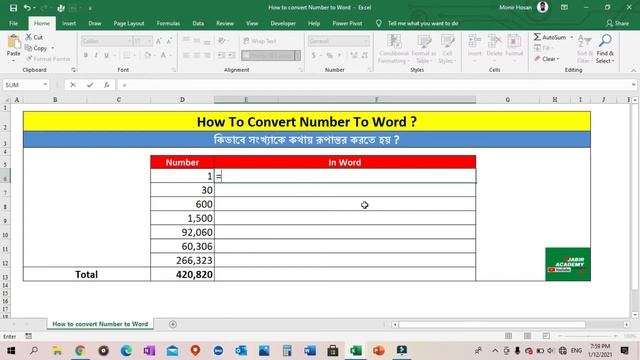This screenshot has width=640, height=360.
Task: Switch to the Power Pivot tab
Action: (347, 23)
